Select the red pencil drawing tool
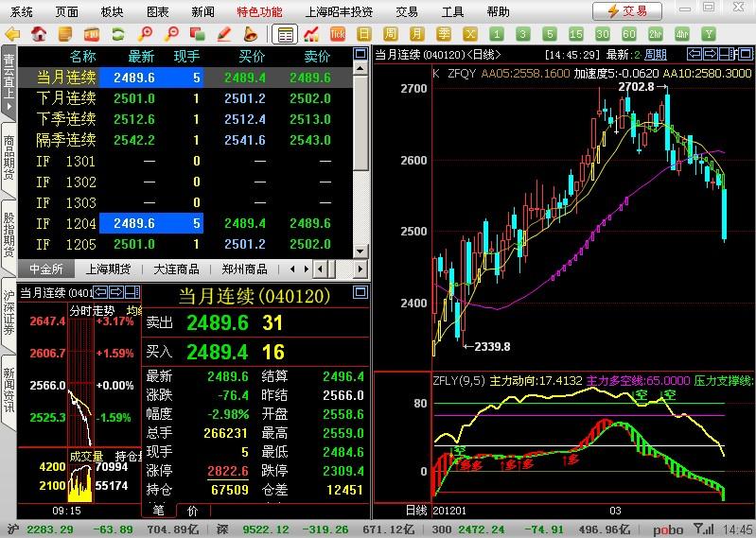 click(x=223, y=34)
